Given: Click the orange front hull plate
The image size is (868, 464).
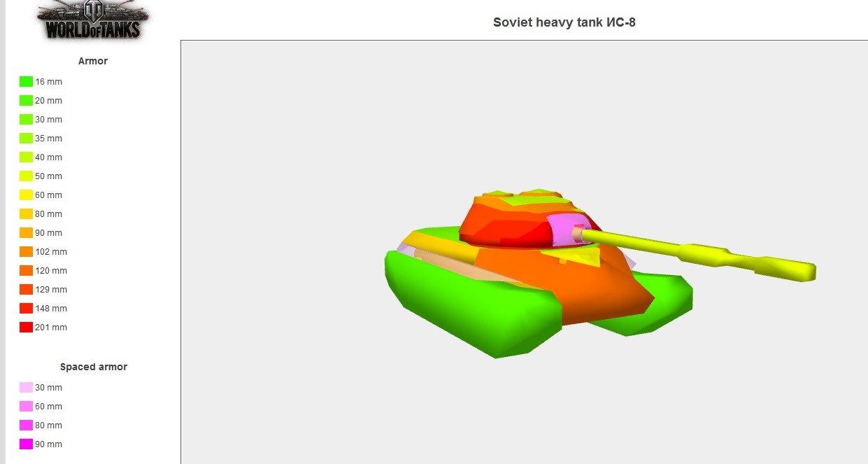Looking at the screenshot, I should click(595, 287).
